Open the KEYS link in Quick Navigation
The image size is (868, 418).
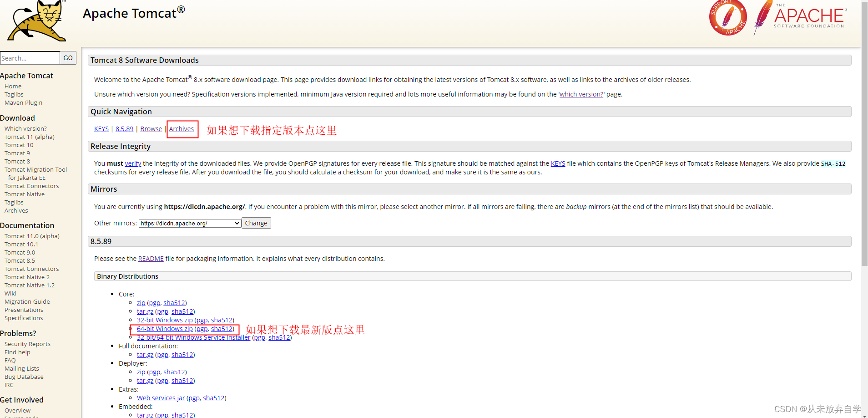click(101, 129)
